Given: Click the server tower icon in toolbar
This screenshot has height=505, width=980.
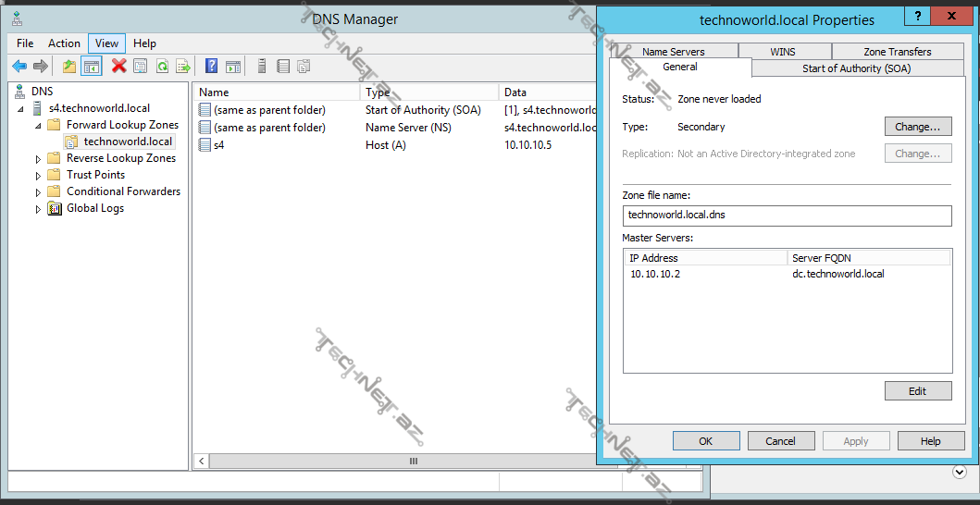Looking at the screenshot, I should pyautogui.click(x=262, y=66).
